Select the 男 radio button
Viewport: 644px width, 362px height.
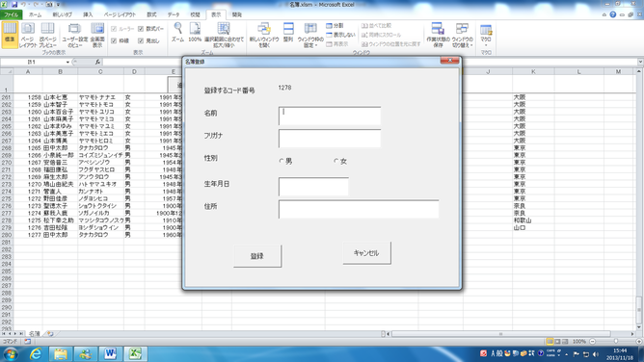(x=282, y=161)
